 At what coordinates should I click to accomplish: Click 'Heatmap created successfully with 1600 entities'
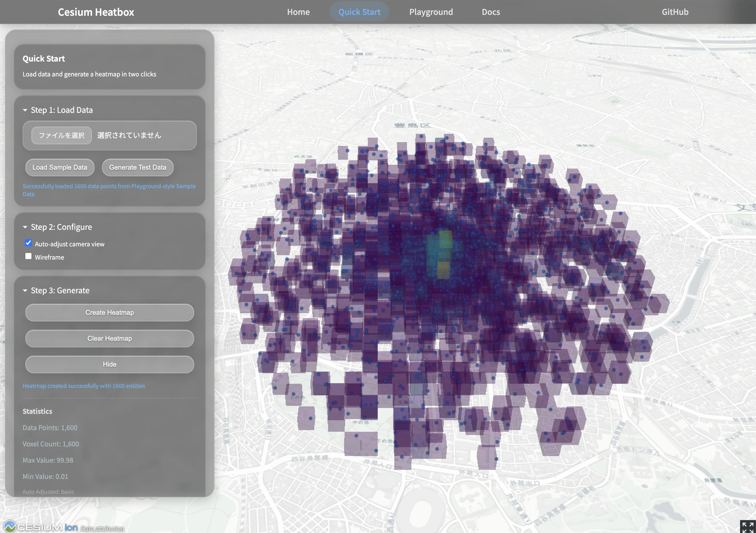coord(84,386)
